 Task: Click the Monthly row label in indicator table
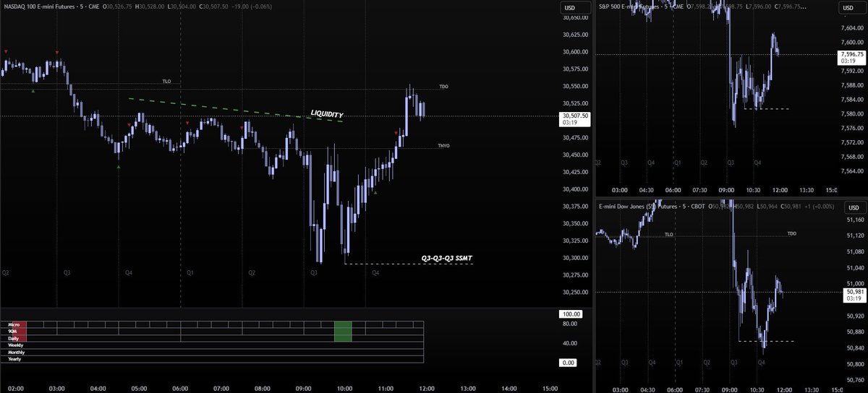click(15, 352)
